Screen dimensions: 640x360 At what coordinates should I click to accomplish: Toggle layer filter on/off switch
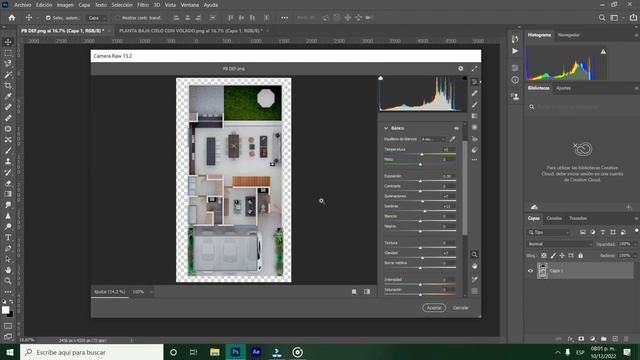click(636, 231)
